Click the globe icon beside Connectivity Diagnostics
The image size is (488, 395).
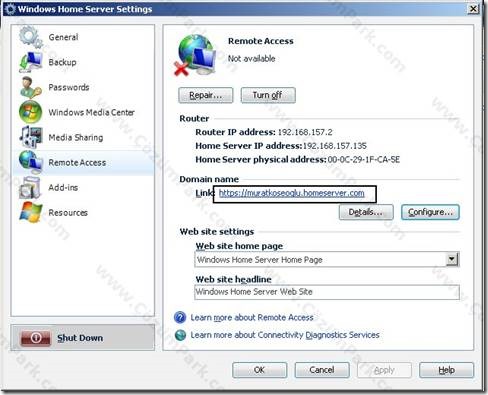tap(180, 335)
